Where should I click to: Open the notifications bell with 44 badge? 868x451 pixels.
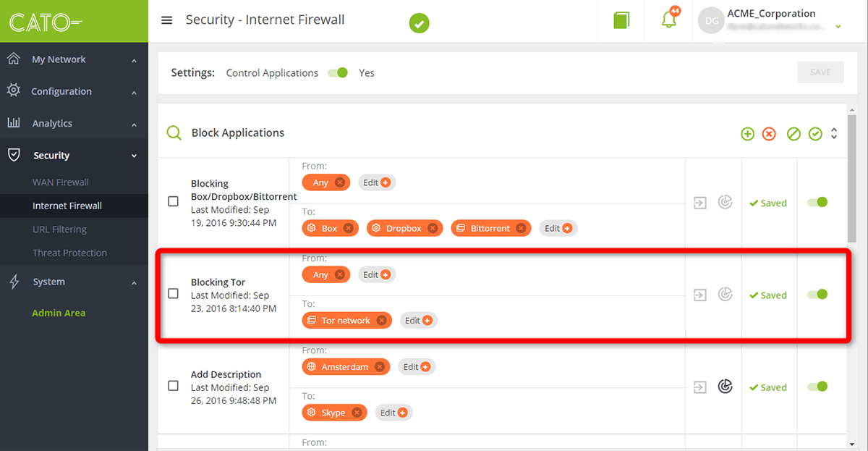(670, 20)
